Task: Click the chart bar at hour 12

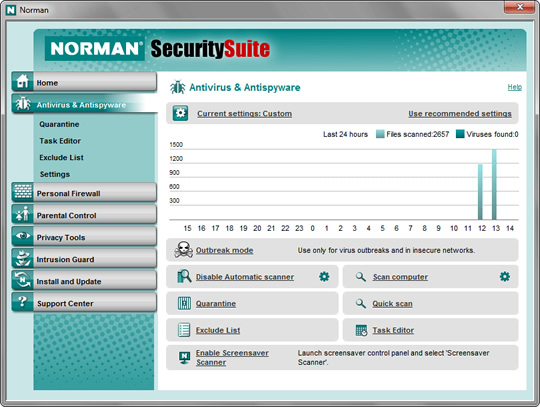Action: [x=480, y=192]
